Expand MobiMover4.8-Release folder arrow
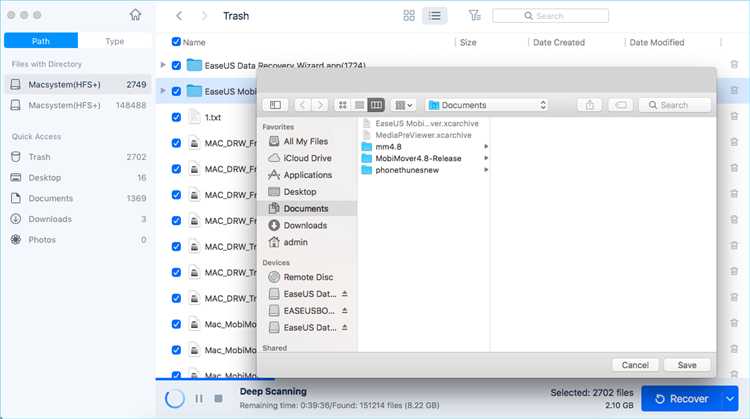750x419 pixels. coord(486,158)
